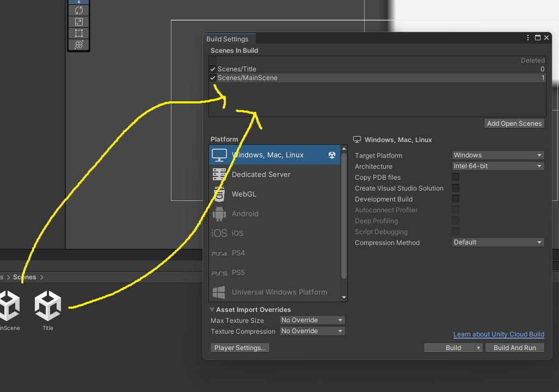The height and width of the screenshot is (392, 559).
Task: Open the Compression Method dropdown
Action: pos(498,242)
